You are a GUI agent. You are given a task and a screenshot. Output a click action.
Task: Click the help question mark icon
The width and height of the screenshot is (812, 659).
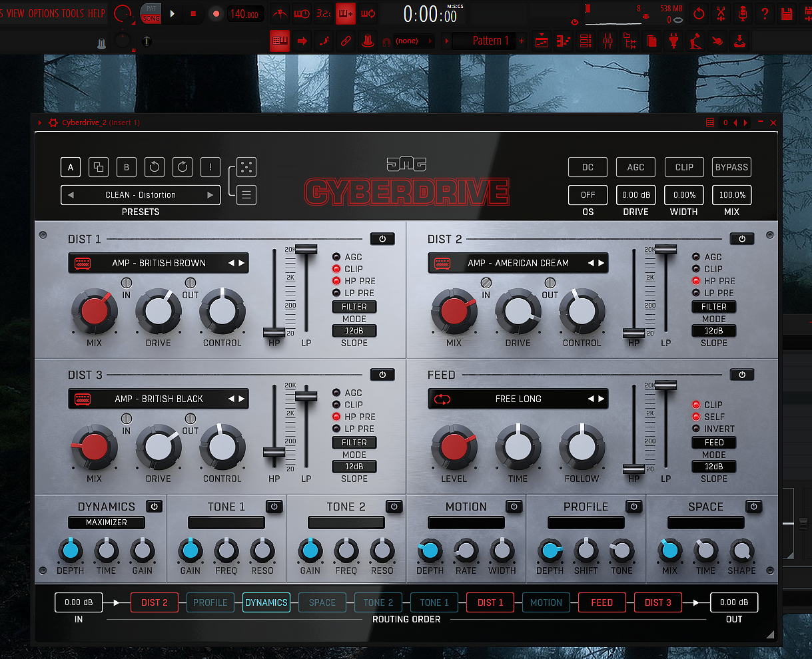(x=765, y=13)
